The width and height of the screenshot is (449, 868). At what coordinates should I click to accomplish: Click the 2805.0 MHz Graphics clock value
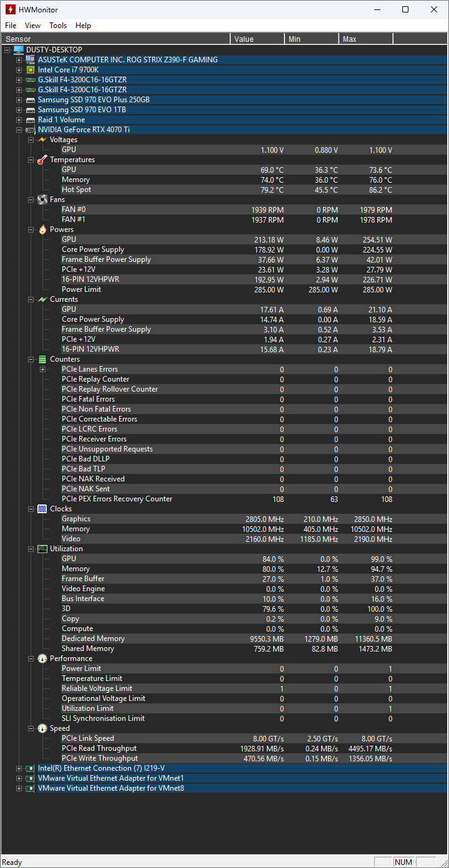point(264,519)
